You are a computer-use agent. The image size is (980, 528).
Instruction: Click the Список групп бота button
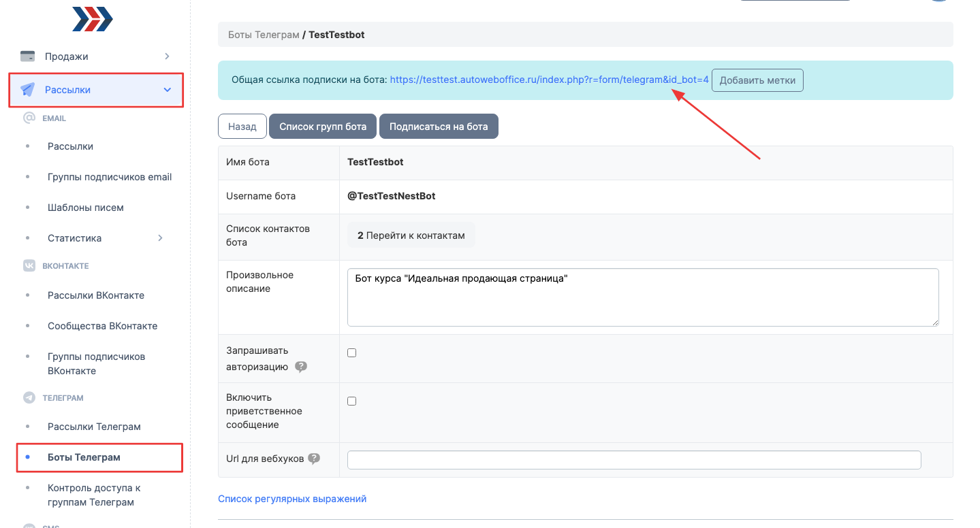tap(323, 127)
